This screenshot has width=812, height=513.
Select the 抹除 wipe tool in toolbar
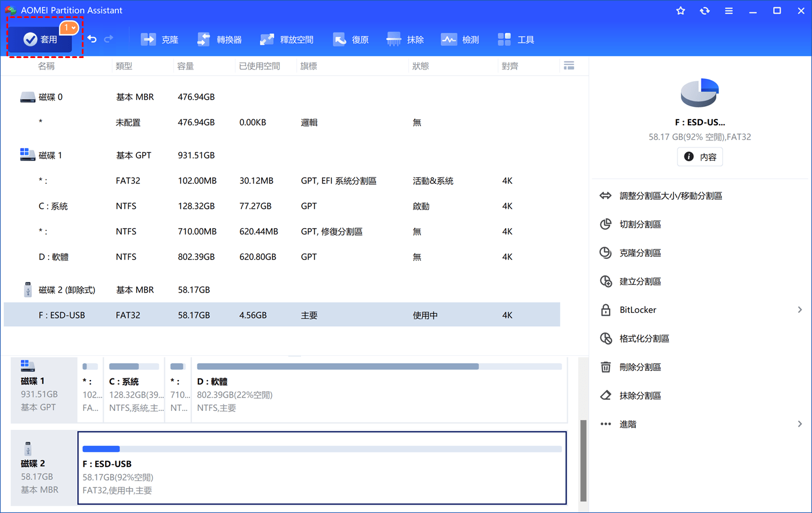pos(405,39)
